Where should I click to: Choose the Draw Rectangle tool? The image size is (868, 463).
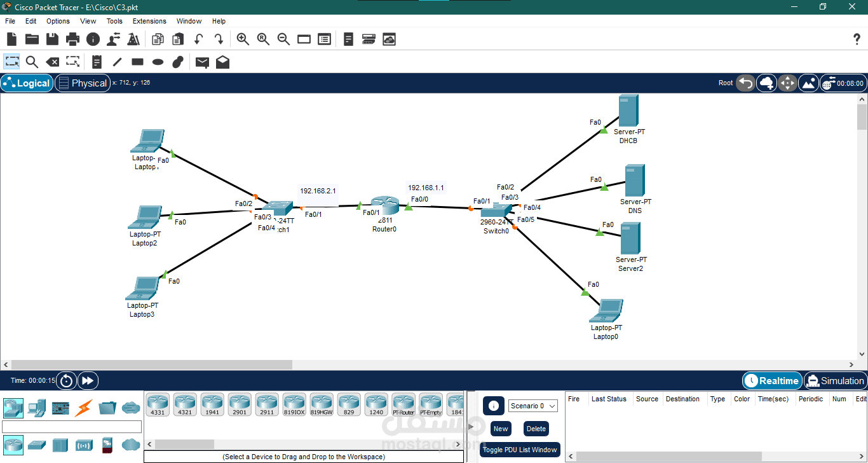[x=137, y=62]
